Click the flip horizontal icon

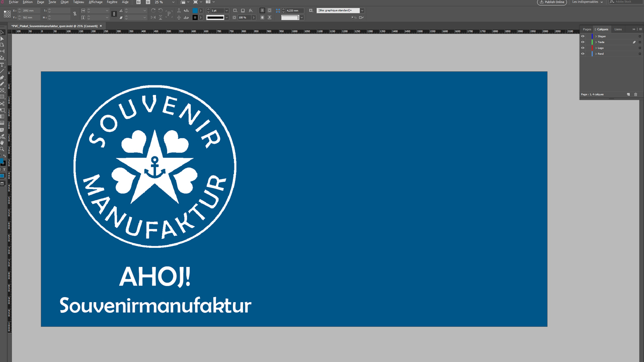click(x=153, y=17)
